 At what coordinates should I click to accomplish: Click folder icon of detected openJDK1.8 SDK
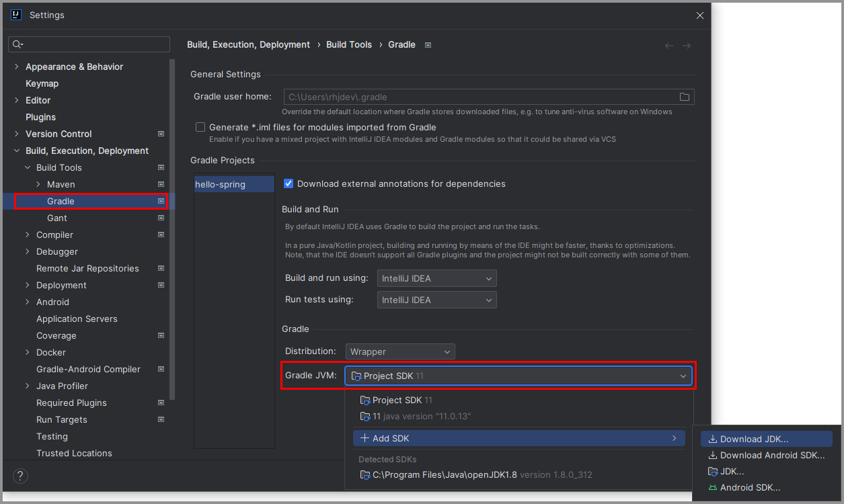[365, 475]
